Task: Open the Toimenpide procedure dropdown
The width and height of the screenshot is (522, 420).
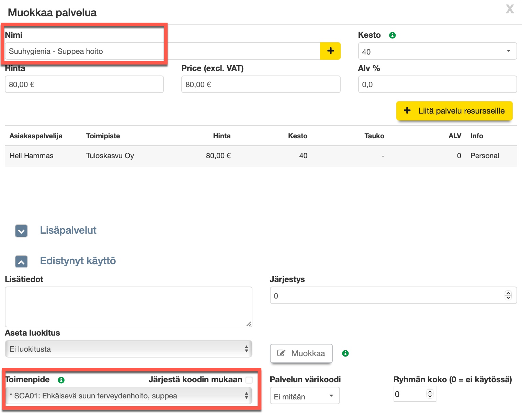Action: [x=128, y=396]
